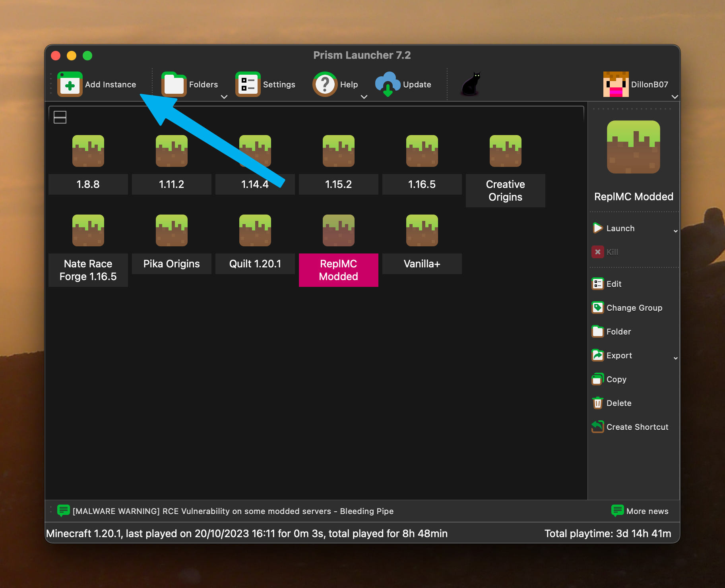Click the Add Instance label

[110, 85]
